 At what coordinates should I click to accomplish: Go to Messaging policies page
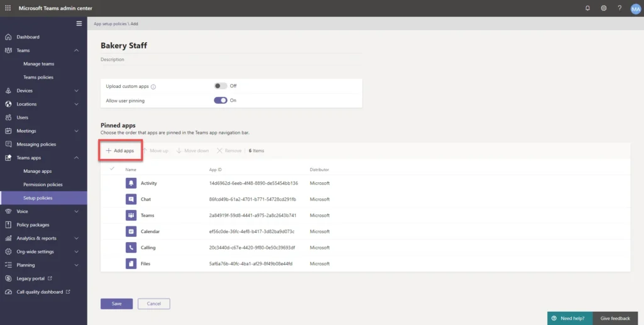[x=36, y=144]
